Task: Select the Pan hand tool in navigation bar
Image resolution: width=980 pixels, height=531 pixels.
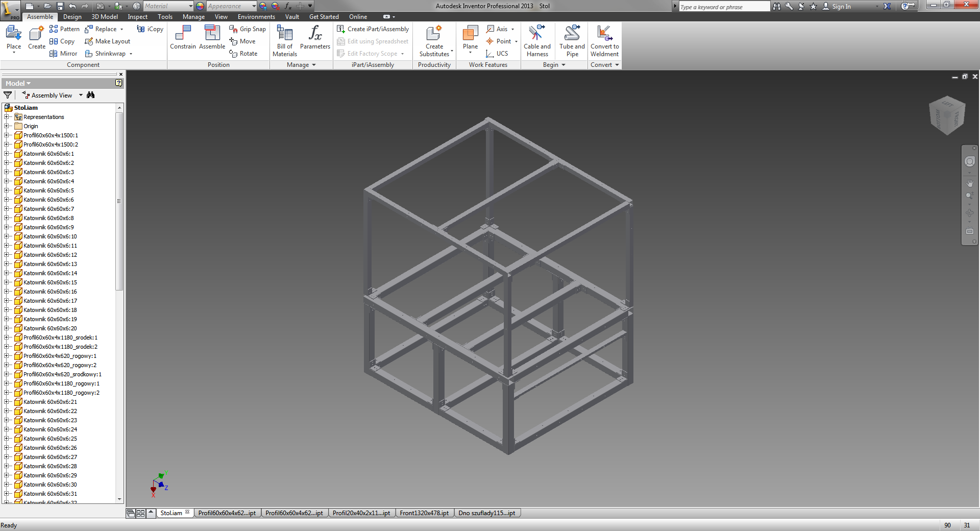Action: coord(970,183)
